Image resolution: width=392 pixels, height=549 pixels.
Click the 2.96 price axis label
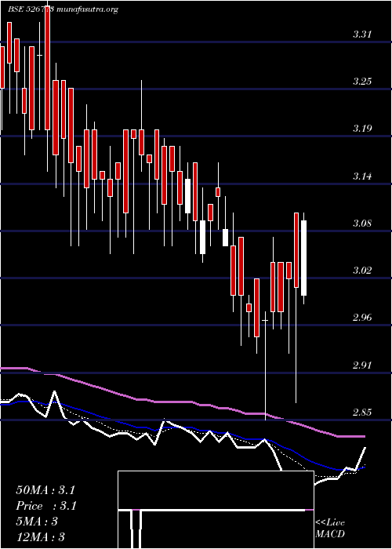[361, 318]
